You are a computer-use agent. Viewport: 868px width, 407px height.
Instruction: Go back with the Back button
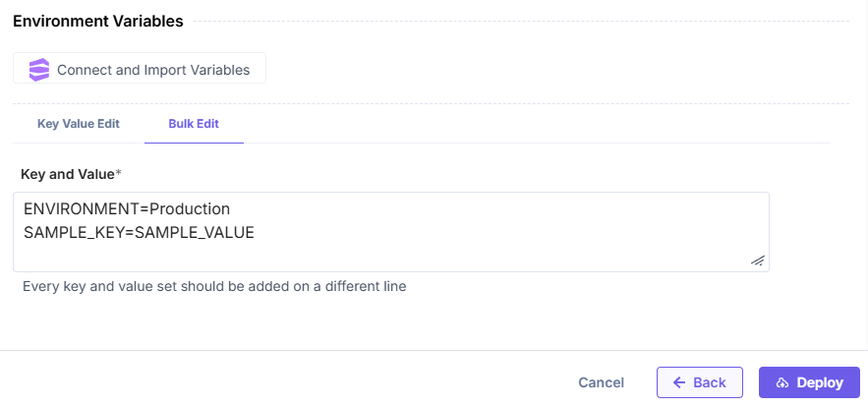click(x=700, y=382)
